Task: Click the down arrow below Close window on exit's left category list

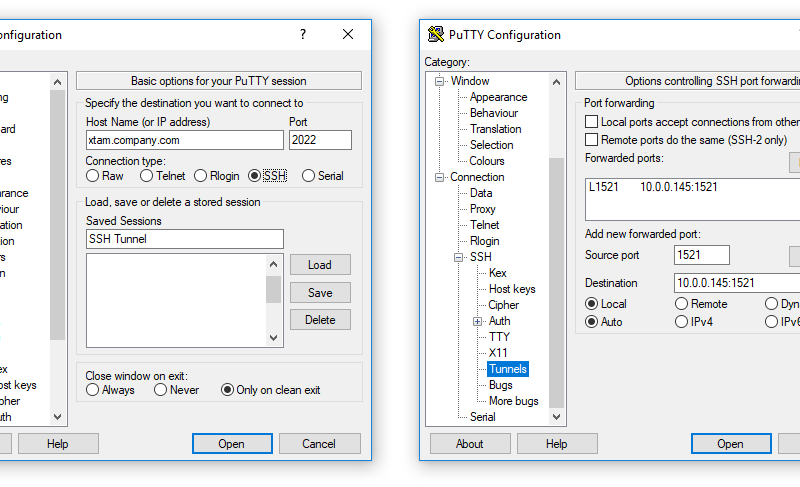Action: [x=57, y=416]
